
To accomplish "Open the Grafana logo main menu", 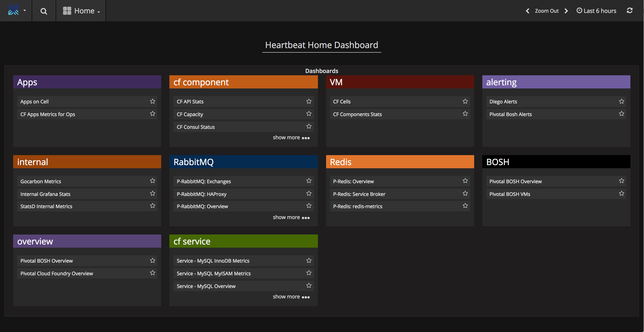I will pyautogui.click(x=17, y=10).
